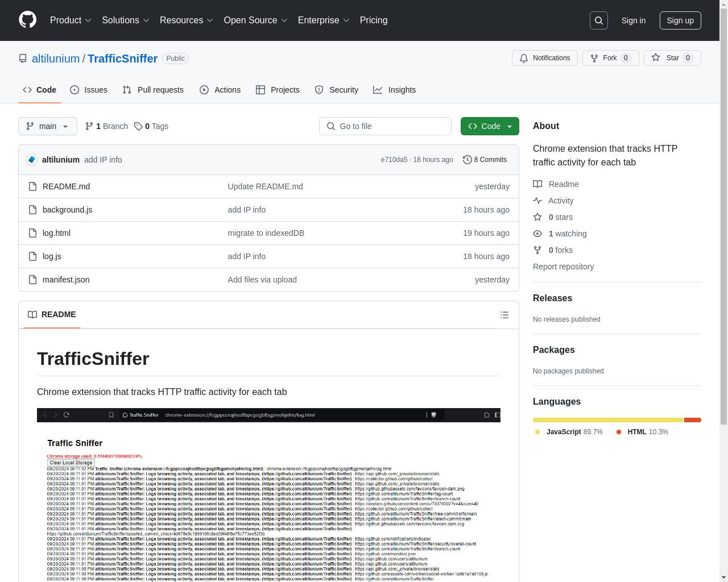The height and width of the screenshot is (582, 728).
Task: Select the file icon next to README.md
Action: (32, 186)
